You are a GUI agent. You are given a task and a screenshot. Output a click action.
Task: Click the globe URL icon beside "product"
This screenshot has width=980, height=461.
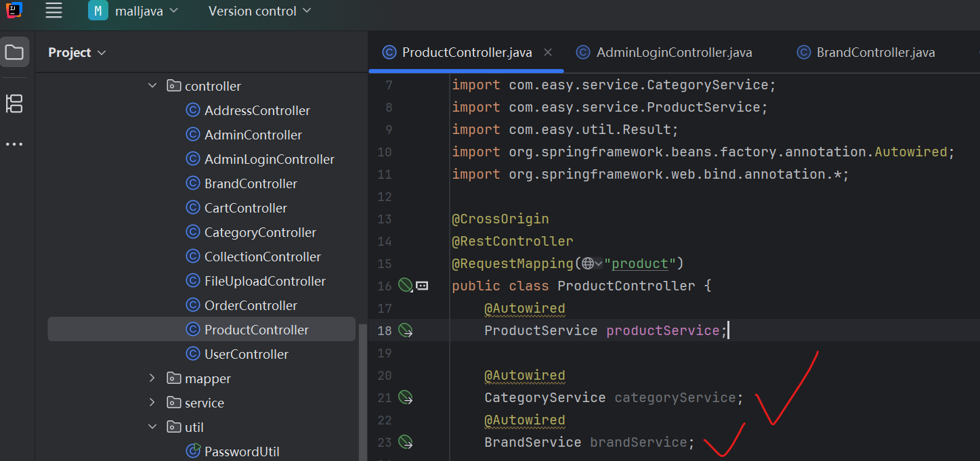coord(588,263)
